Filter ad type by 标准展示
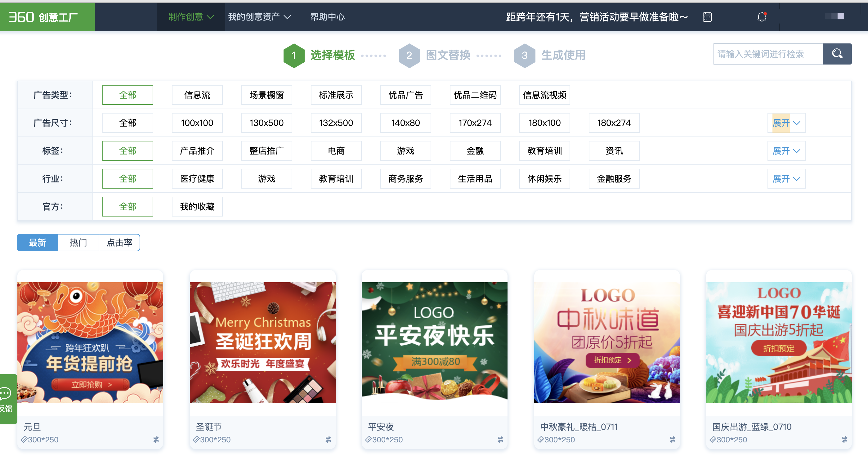868x456 pixels. pyautogui.click(x=336, y=95)
